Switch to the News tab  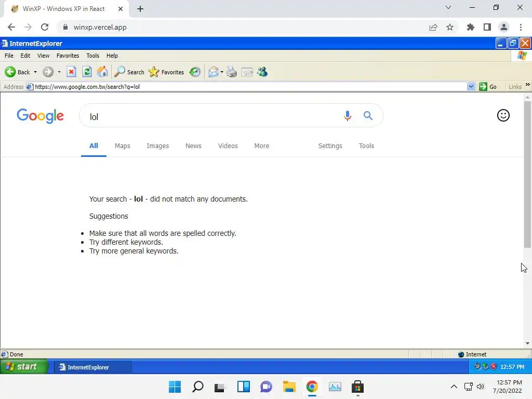tap(193, 146)
